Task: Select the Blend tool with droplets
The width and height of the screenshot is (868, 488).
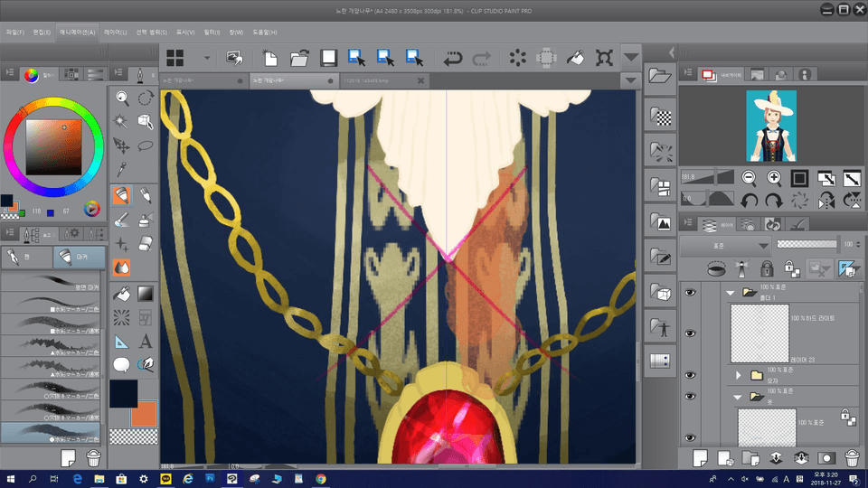Action: tap(122, 267)
